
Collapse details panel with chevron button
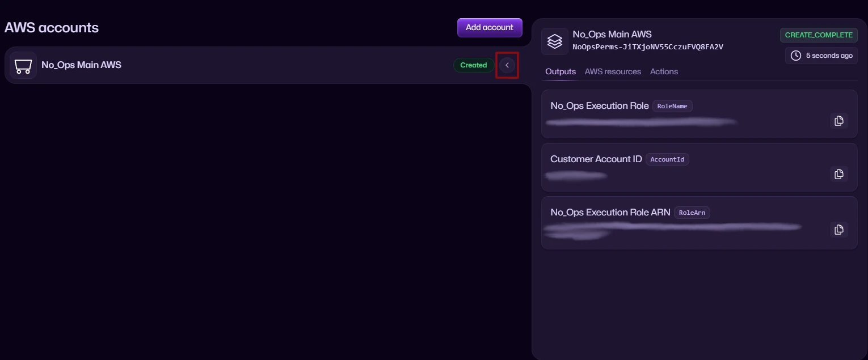pyautogui.click(x=507, y=65)
